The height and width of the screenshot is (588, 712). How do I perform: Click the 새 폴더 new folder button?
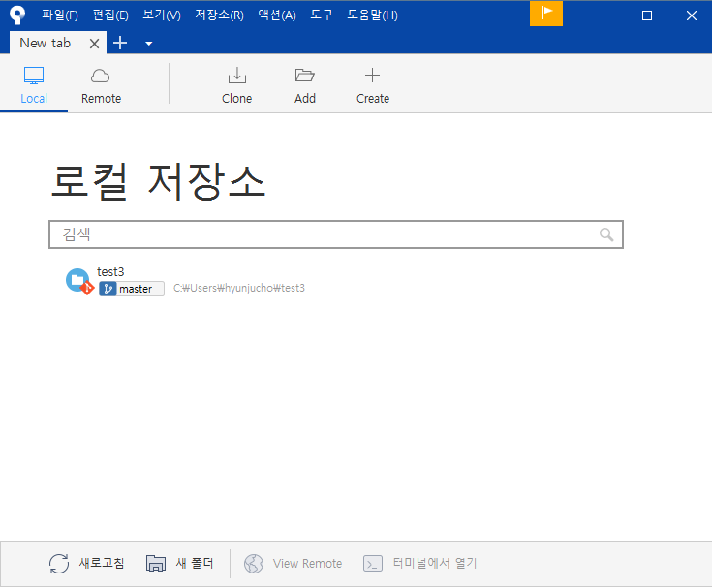(x=180, y=564)
